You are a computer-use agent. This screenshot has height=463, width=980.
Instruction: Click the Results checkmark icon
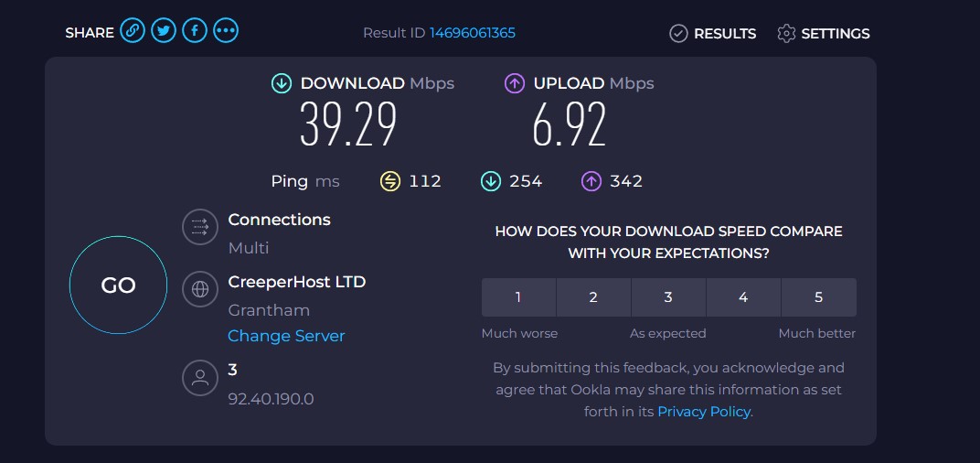(x=678, y=33)
